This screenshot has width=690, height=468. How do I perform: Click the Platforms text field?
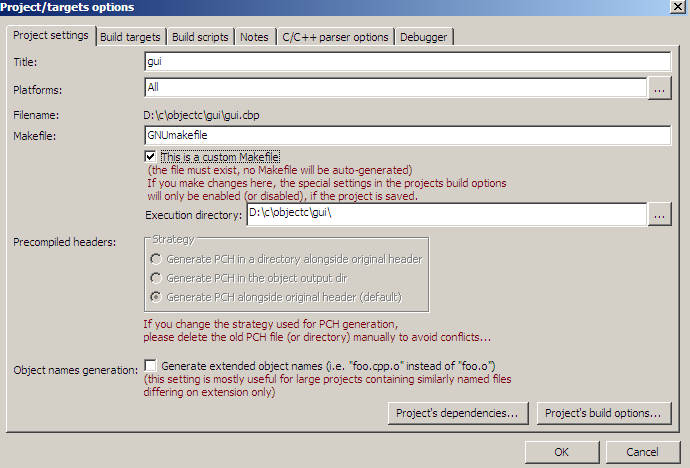[x=395, y=88]
